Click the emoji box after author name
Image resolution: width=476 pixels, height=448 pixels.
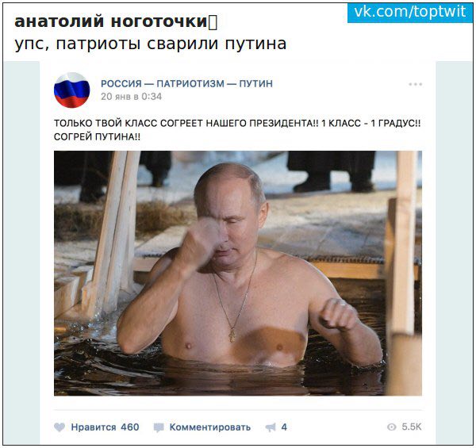tap(213, 22)
